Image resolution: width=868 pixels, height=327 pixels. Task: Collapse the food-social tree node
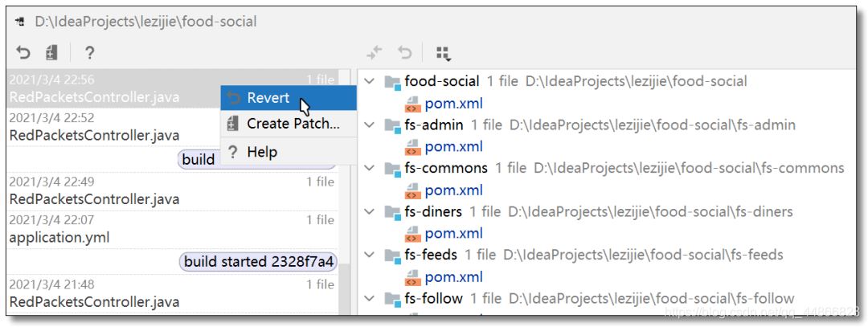(369, 81)
